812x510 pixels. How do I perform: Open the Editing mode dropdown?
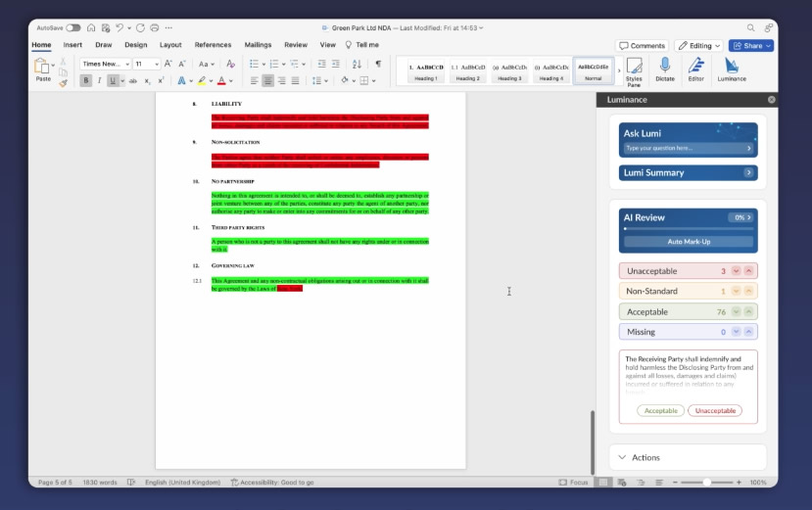[x=698, y=45]
